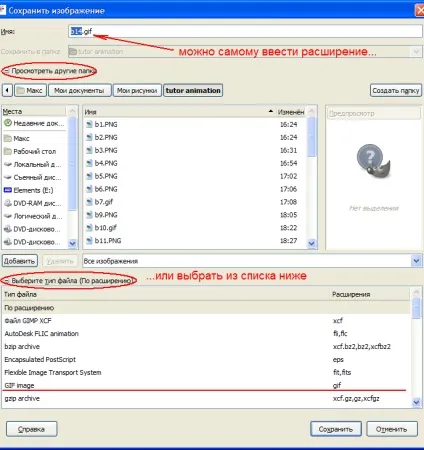Select 'gzip archive' file type
The width and height of the screenshot is (424, 450).
click(x=207, y=398)
